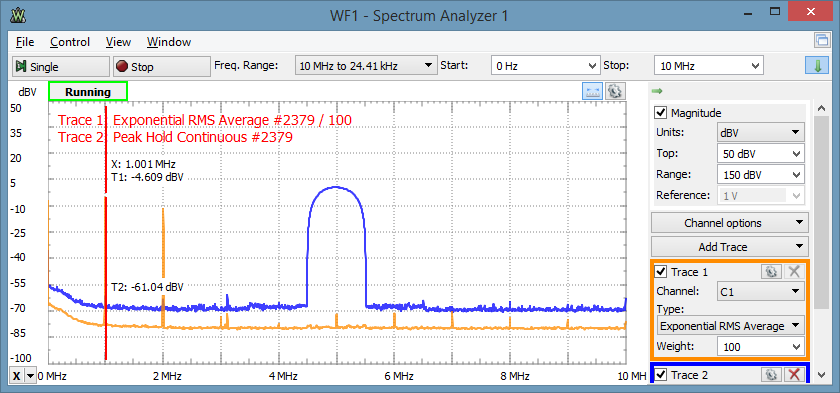Open Trace 2 settings gear icon
Viewport: 840px width, 393px height.
click(x=770, y=375)
